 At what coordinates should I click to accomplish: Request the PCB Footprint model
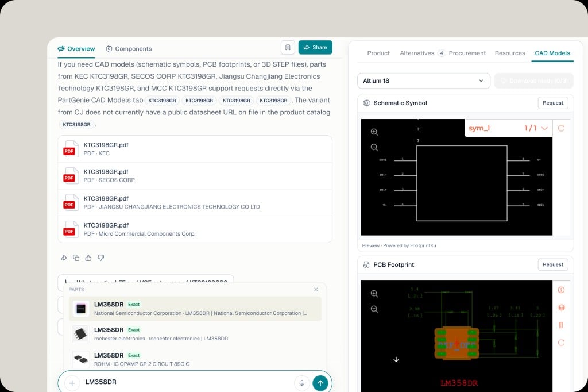tap(553, 265)
